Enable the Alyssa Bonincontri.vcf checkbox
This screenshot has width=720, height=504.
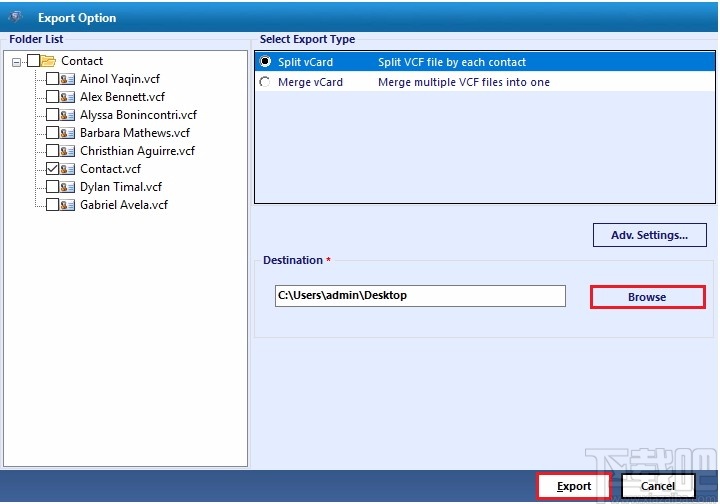(x=52, y=115)
